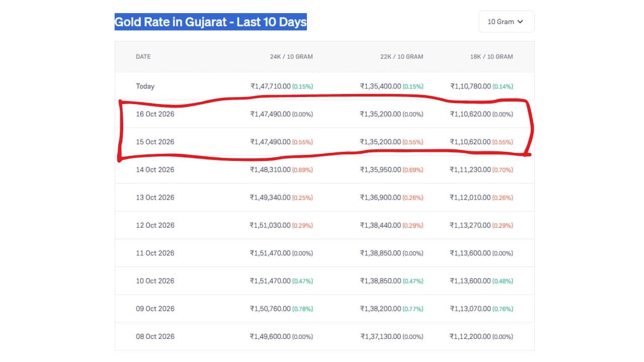Click the ₹1,51,030.00 24K rate

tap(270, 225)
